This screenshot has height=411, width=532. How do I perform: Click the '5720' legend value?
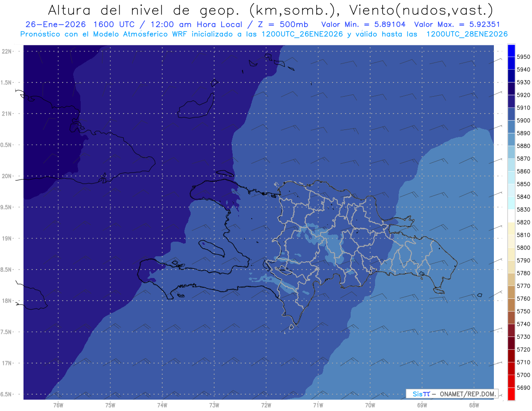point(524,350)
